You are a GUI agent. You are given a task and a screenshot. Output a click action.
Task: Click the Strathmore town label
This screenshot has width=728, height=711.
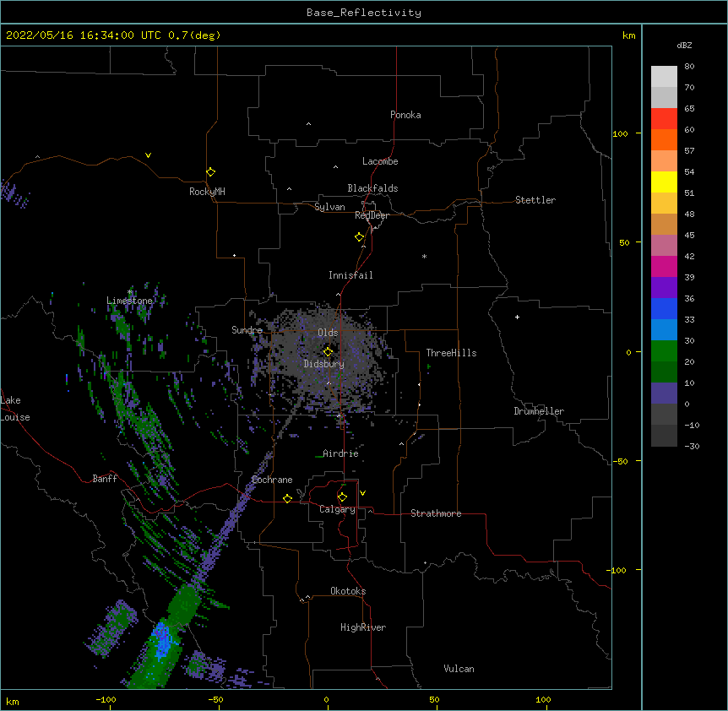[x=436, y=513]
